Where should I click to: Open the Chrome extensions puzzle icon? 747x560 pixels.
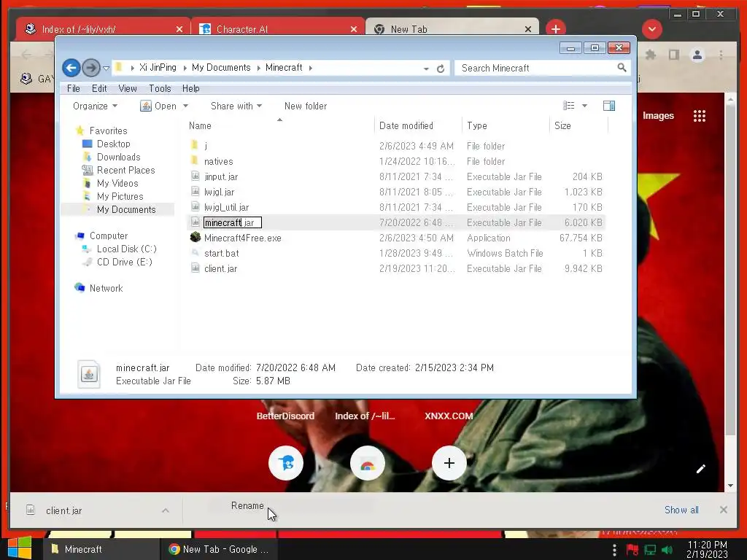pos(650,55)
